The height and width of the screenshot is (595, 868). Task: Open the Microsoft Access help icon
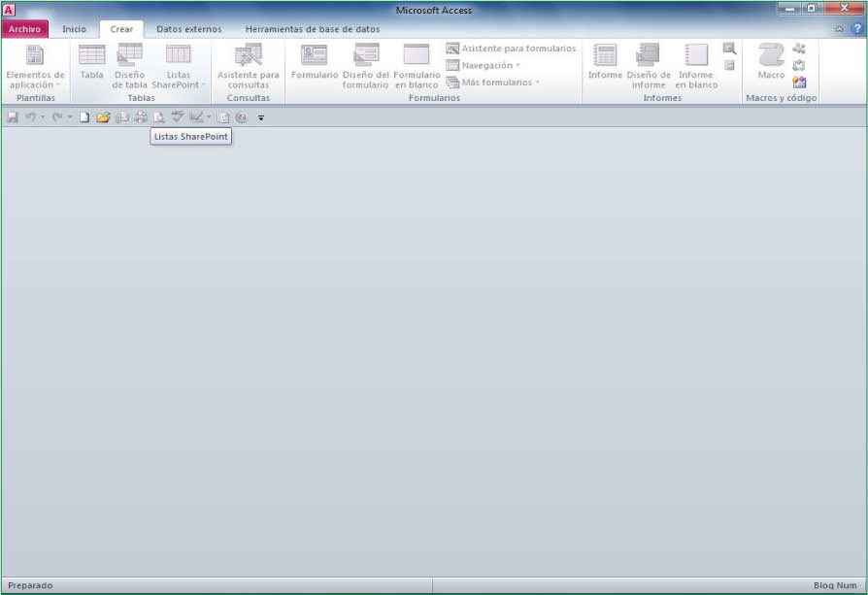[856, 29]
